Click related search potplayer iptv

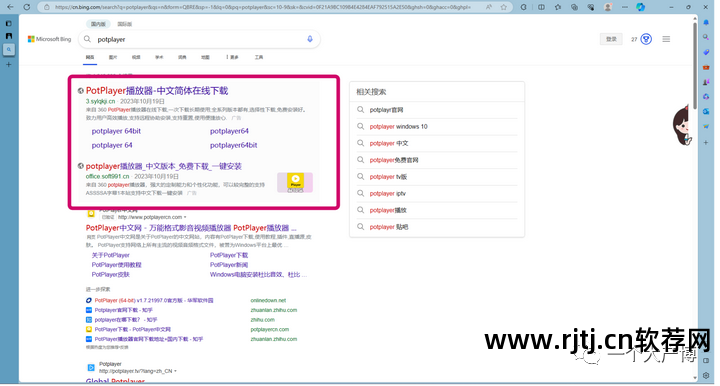388,194
